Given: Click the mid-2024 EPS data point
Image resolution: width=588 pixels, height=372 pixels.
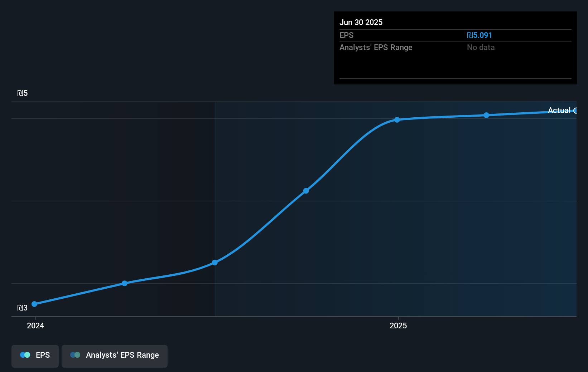Looking at the screenshot, I should (124, 283).
